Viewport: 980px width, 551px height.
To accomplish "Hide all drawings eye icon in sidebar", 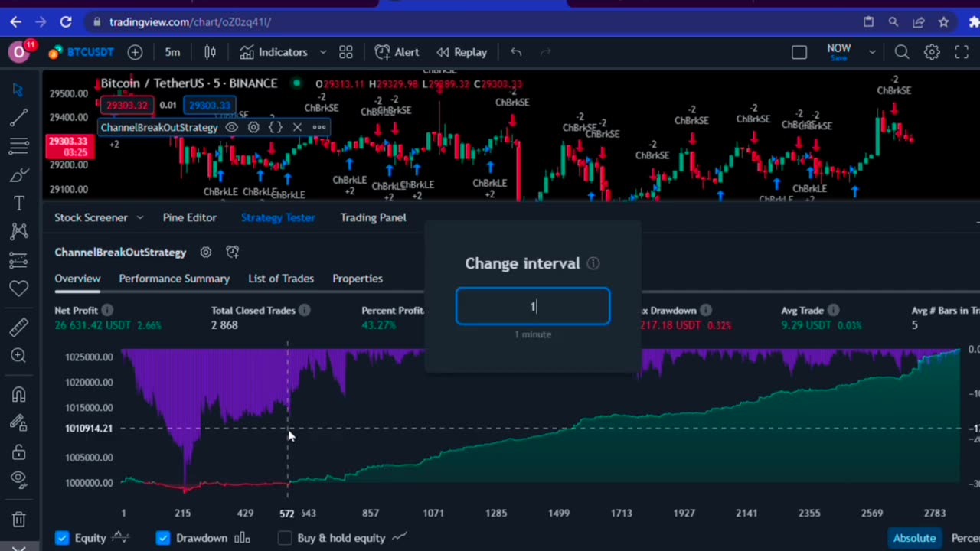I will (x=19, y=480).
